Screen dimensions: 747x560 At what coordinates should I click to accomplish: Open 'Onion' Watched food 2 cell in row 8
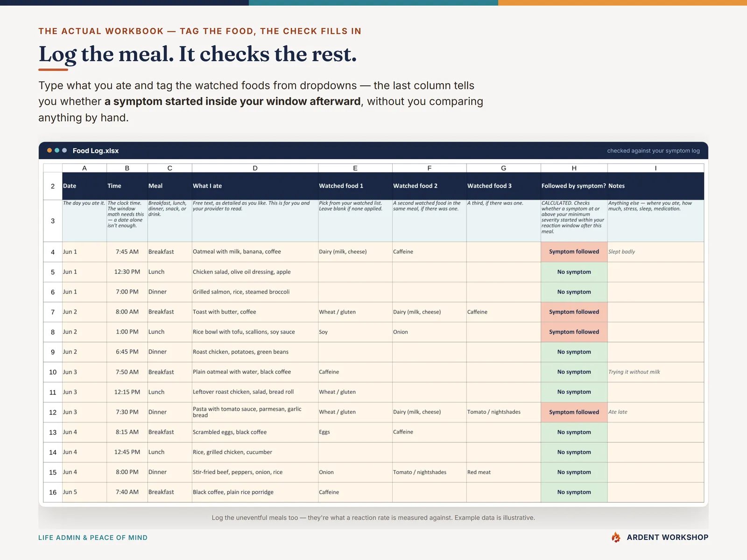[x=430, y=332]
